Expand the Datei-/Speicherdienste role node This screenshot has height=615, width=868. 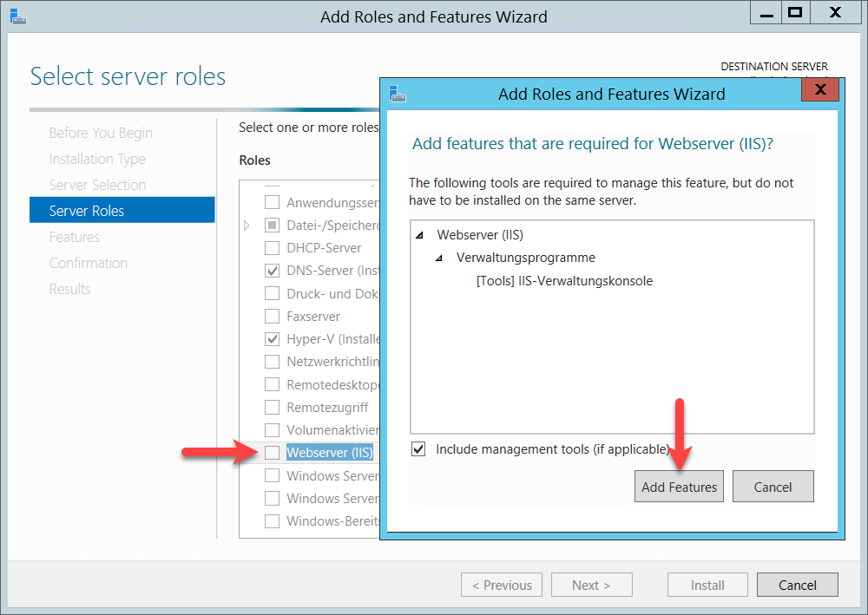(x=247, y=226)
